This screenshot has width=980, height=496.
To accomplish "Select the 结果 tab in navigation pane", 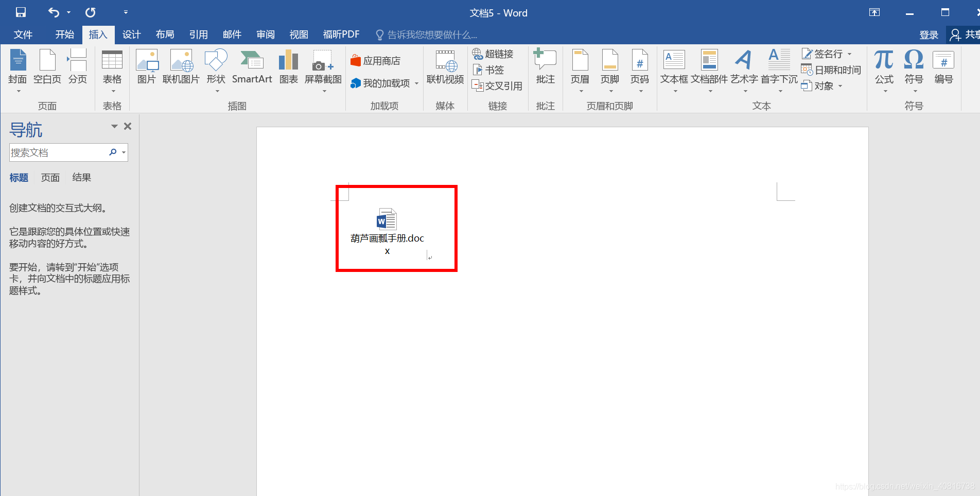I will pos(82,178).
